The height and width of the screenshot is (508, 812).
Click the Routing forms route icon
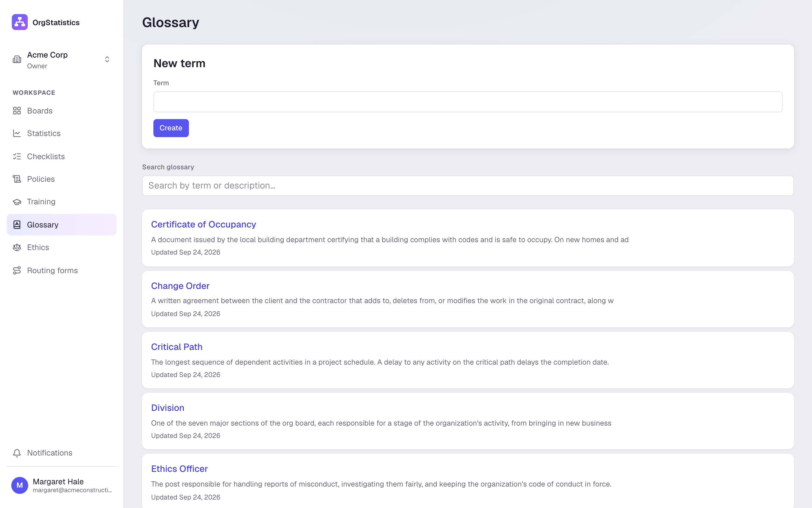(x=17, y=270)
